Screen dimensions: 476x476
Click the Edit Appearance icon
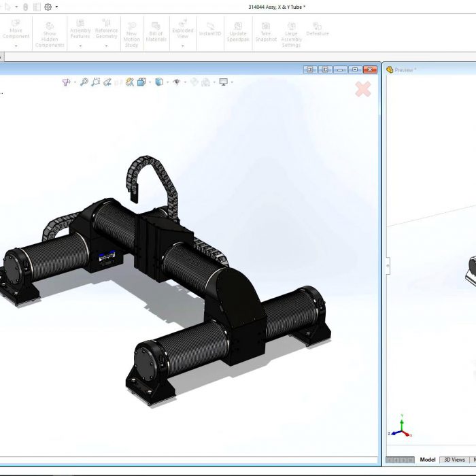pyautogui.click(x=194, y=82)
